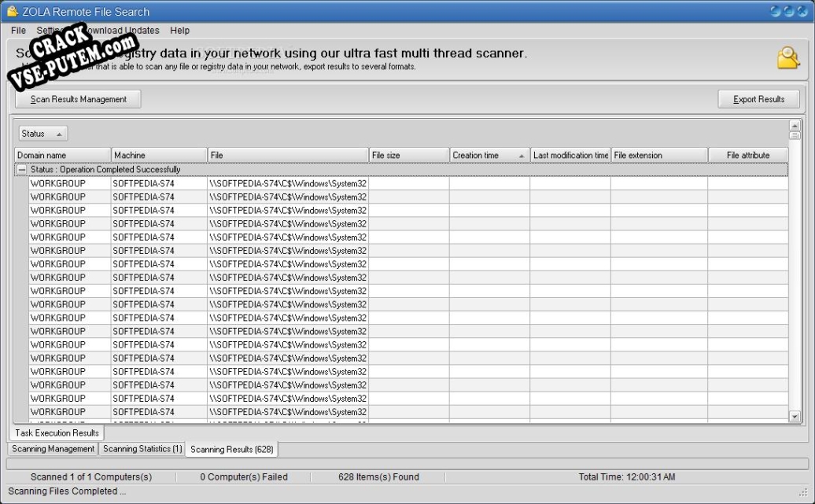
Task: Select the Task Execution Results tab
Action: [56, 432]
